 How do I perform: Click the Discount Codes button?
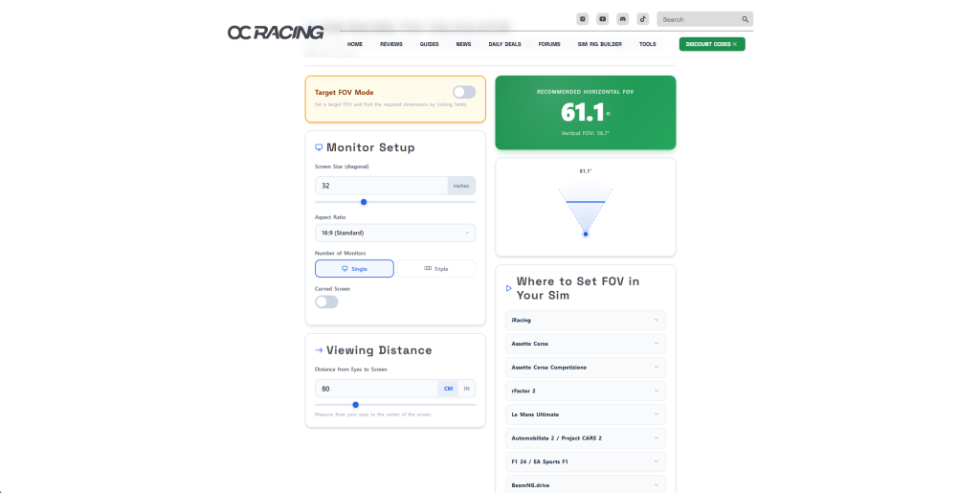712,44
